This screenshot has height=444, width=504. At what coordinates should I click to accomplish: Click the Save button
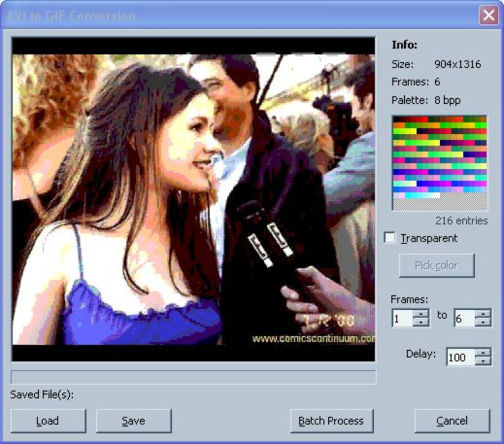[134, 421]
